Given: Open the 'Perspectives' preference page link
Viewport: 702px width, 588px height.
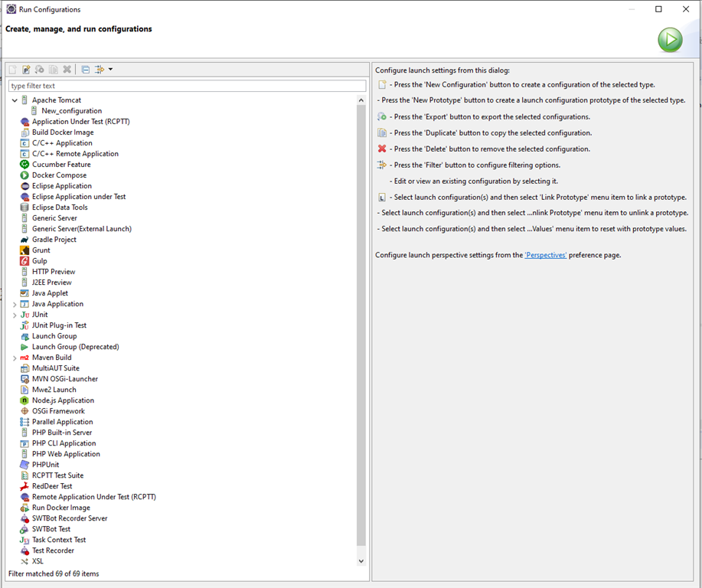Looking at the screenshot, I should pyautogui.click(x=545, y=255).
